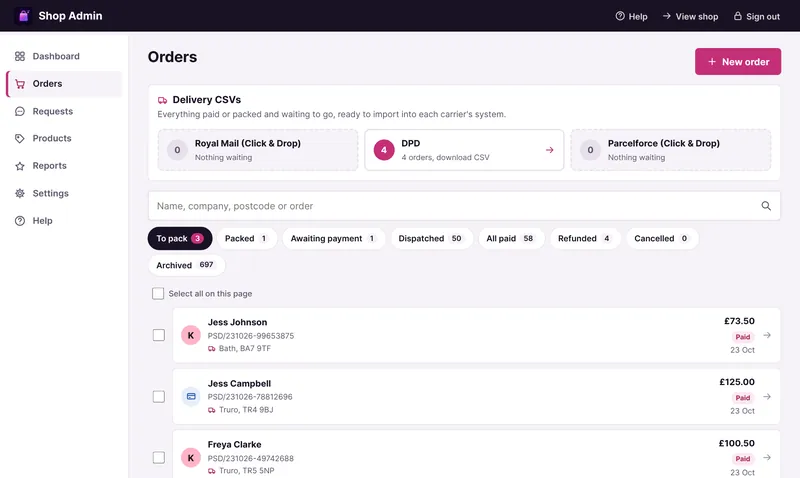
Task: Open Jess Johnson order via arrow
Action: pos(767,335)
